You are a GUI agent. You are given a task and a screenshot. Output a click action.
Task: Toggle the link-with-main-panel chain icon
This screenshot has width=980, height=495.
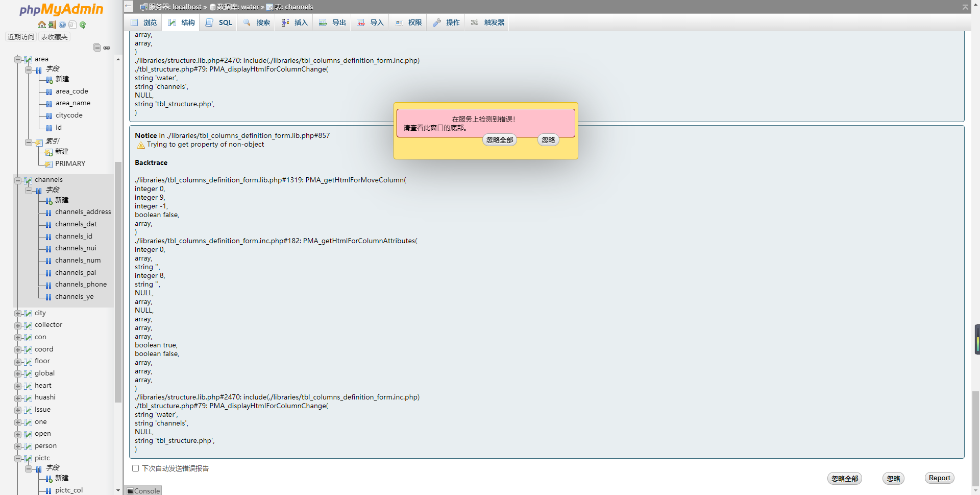click(x=107, y=48)
